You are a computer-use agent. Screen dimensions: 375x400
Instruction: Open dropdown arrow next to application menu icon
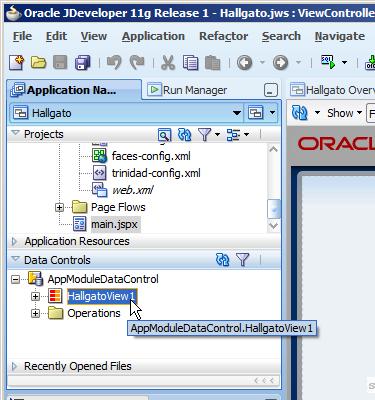272,113
